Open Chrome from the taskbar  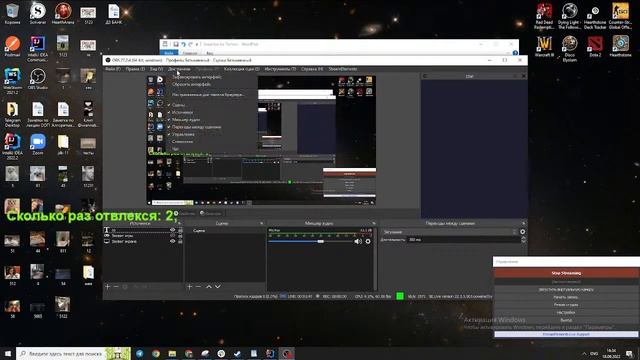point(156,353)
